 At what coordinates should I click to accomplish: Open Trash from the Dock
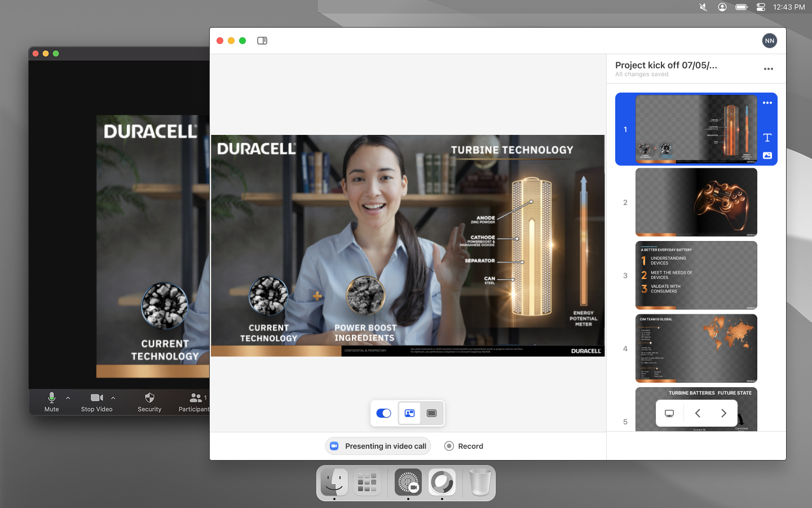480,482
